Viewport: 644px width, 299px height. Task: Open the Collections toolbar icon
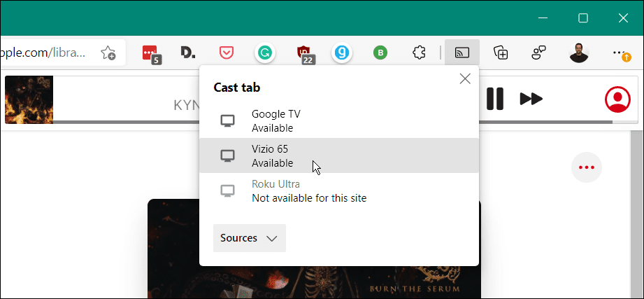pyautogui.click(x=501, y=53)
